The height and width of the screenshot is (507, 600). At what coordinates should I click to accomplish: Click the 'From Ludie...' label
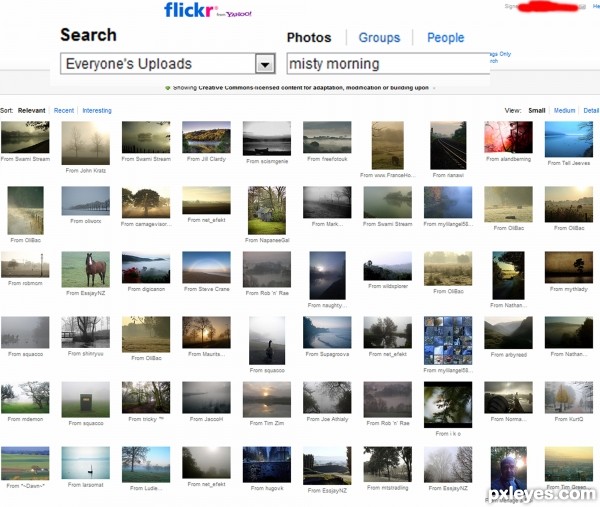coord(146,488)
